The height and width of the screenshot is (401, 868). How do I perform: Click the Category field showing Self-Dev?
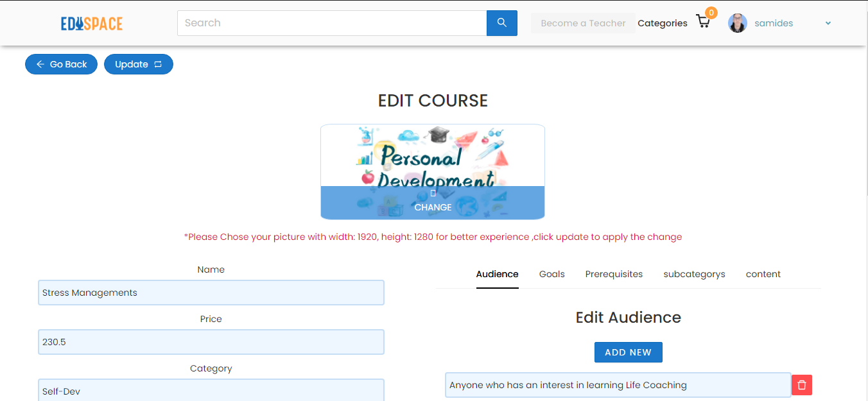pyautogui.click(x=211, y=390)
